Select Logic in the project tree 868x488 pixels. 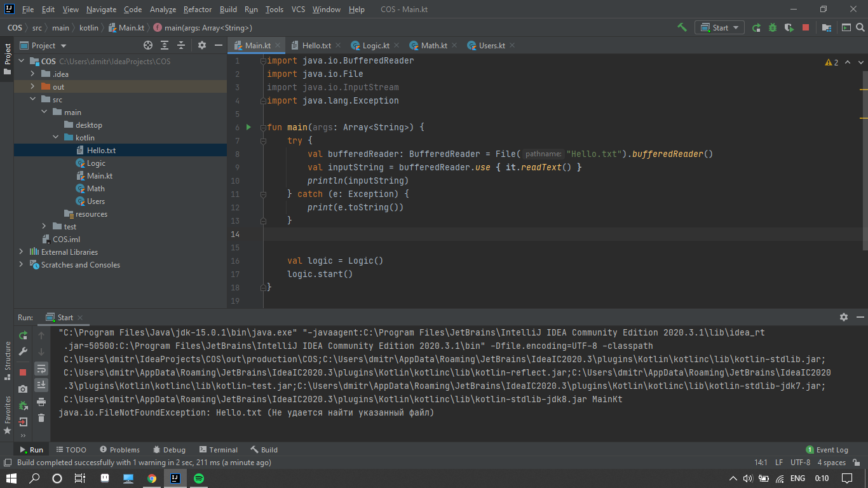click(120, 163)
